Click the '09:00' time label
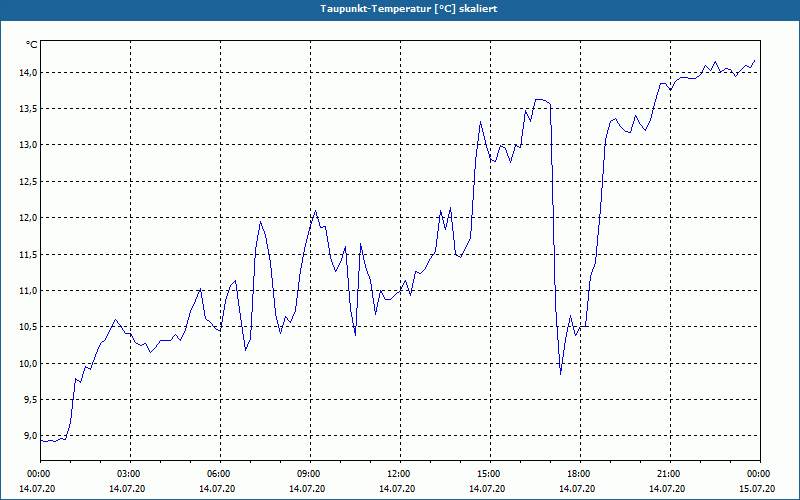Screen dimensions: 800x500 [310, 474]
